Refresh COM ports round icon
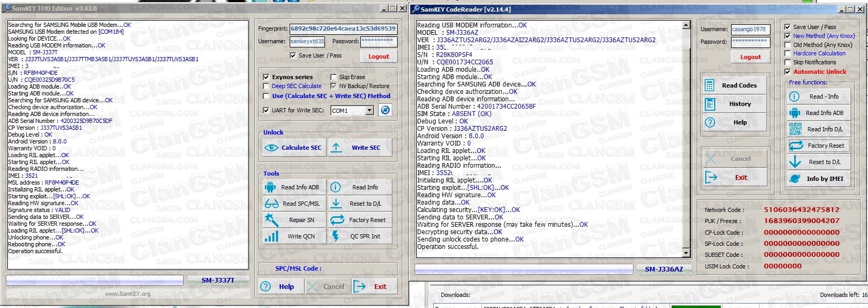 [x=385, y=110]
